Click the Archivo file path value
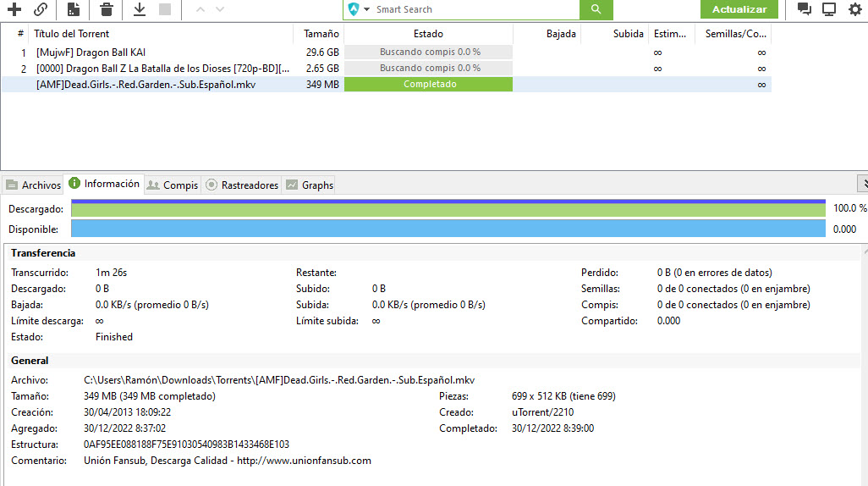Viewport: 868px width, 486px height. [x=279, y=380]
